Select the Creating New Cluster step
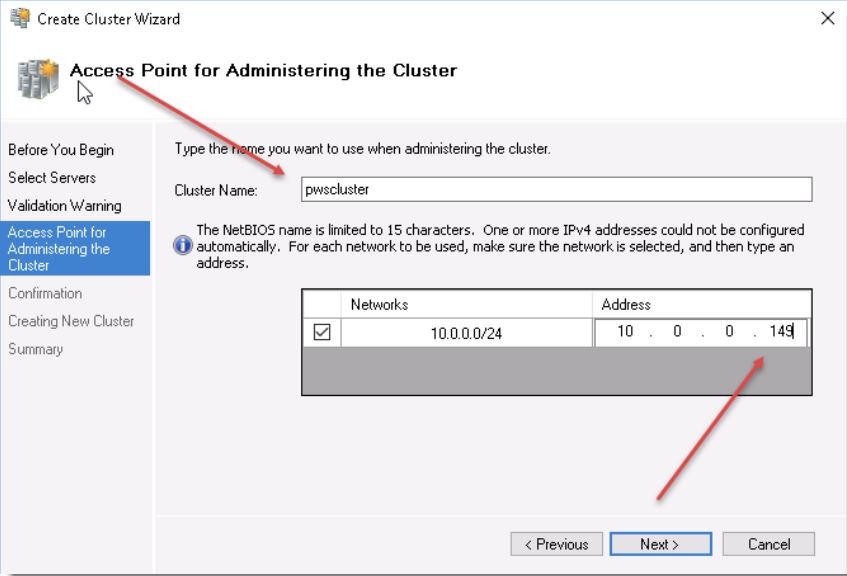 [71, 321]
